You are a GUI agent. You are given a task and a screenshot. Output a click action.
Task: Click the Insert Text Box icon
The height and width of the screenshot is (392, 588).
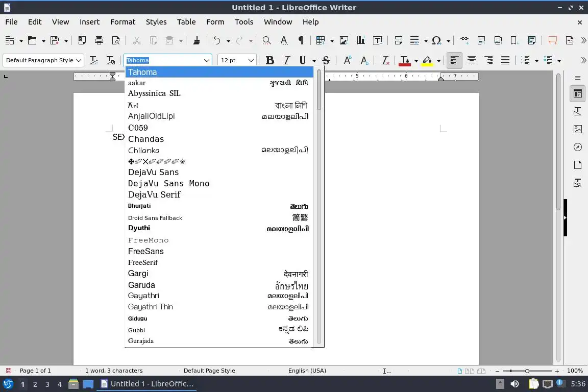[378, 40]
